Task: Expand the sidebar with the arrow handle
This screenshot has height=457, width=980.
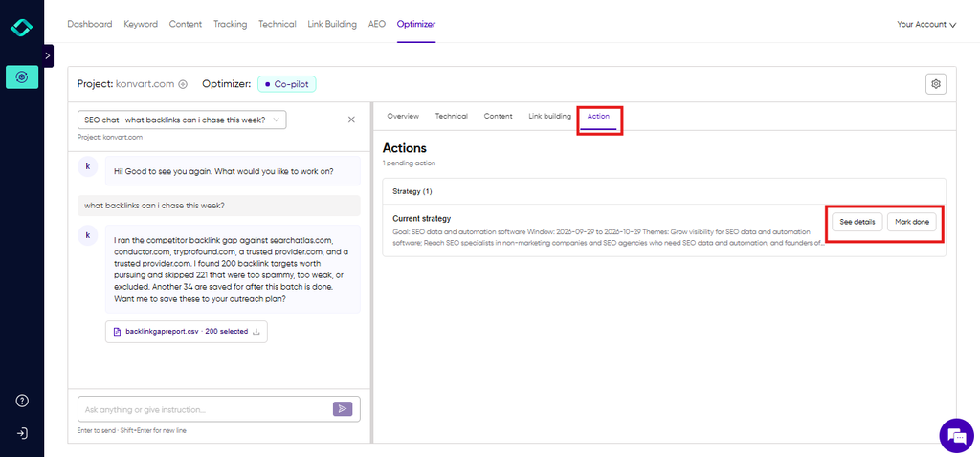Action: (48, 55)
